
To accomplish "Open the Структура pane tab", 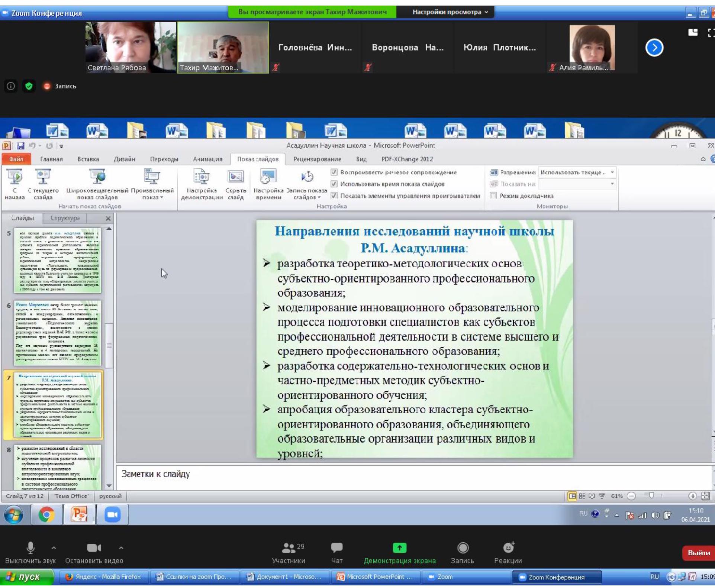I will coord(65,218).
